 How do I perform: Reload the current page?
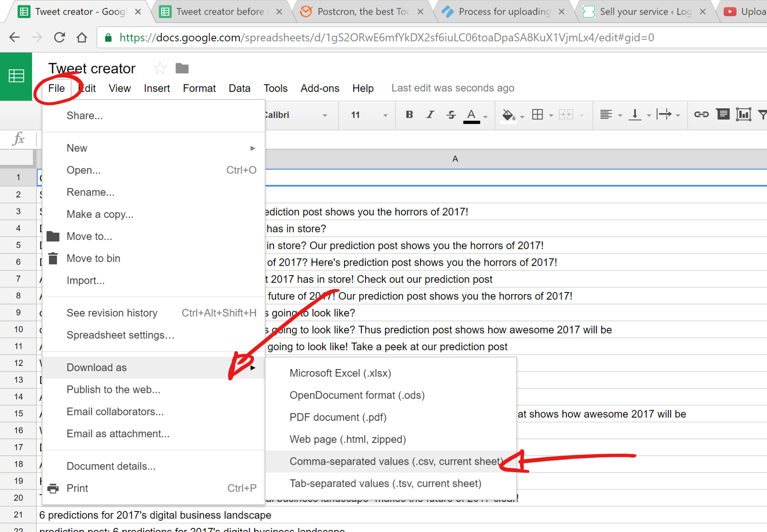[x=59, y=37]
